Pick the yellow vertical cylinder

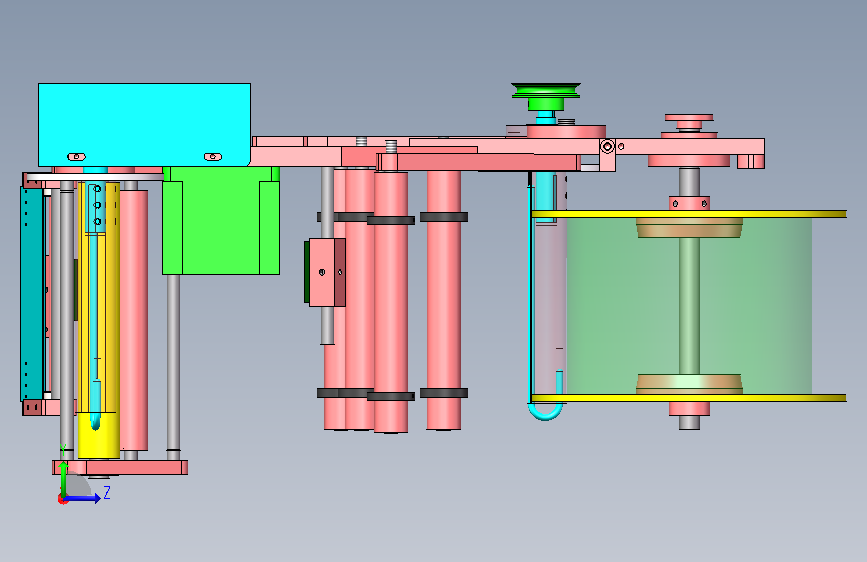tap(99, 320)
